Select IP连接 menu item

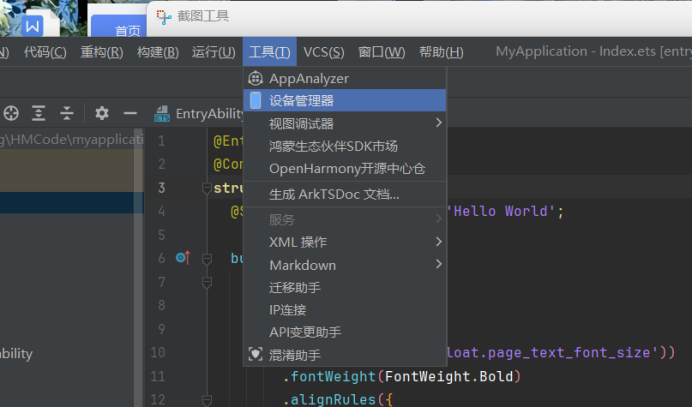(345, 310)
